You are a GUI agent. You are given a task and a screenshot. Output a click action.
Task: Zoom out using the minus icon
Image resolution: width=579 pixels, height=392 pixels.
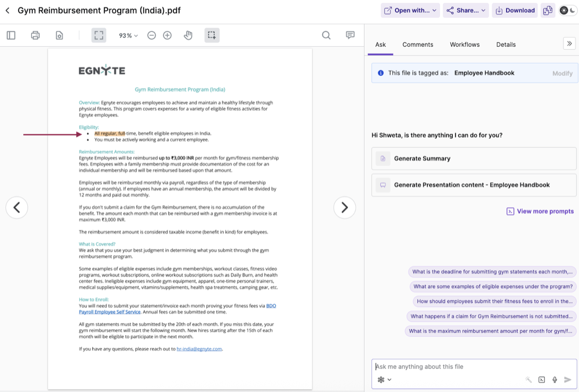(151, 35)
